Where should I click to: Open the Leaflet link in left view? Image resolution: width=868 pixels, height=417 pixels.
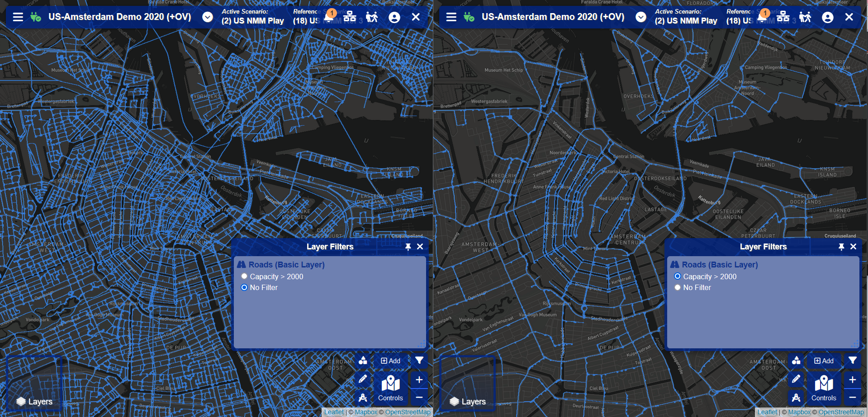click(334, 412)
